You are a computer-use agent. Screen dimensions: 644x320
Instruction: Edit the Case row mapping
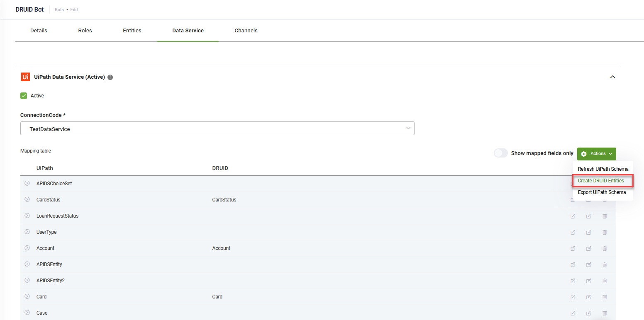tap(589, 313)
